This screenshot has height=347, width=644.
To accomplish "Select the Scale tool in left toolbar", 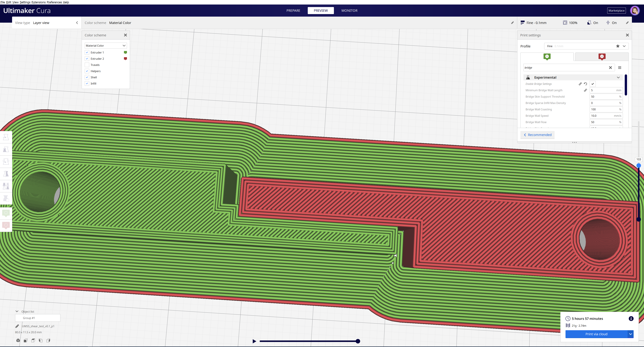I will click(x=6, y=149).
